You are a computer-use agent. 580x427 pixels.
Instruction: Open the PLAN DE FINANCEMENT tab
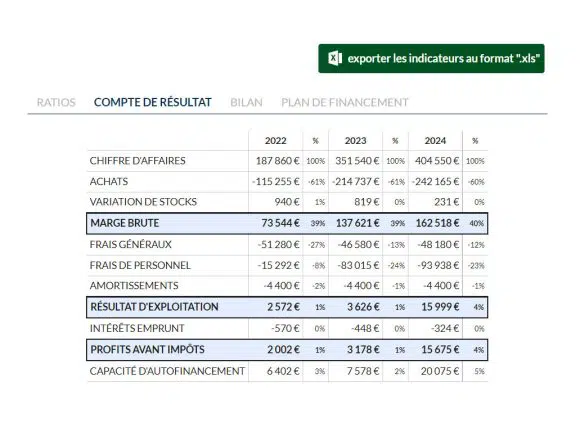345,102
